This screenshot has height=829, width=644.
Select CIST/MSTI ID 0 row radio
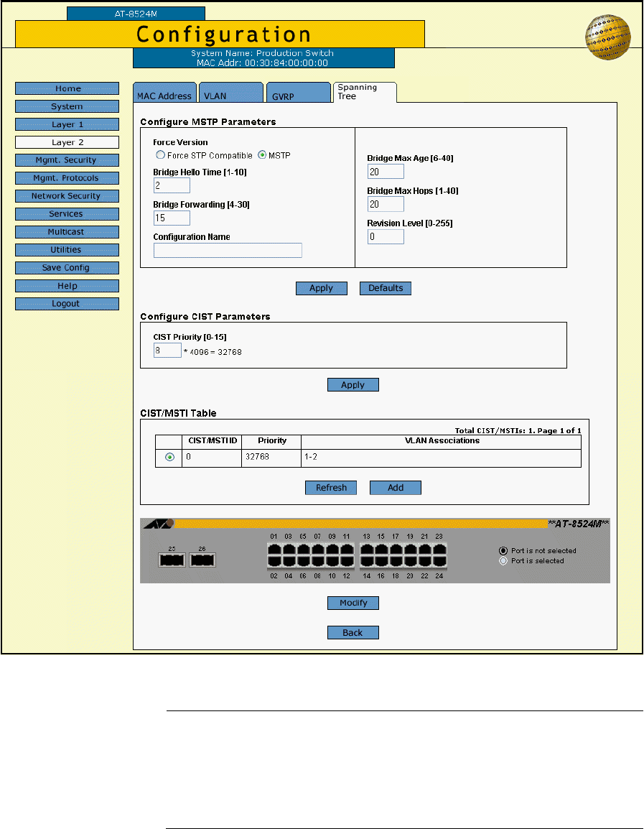[169, 458]
